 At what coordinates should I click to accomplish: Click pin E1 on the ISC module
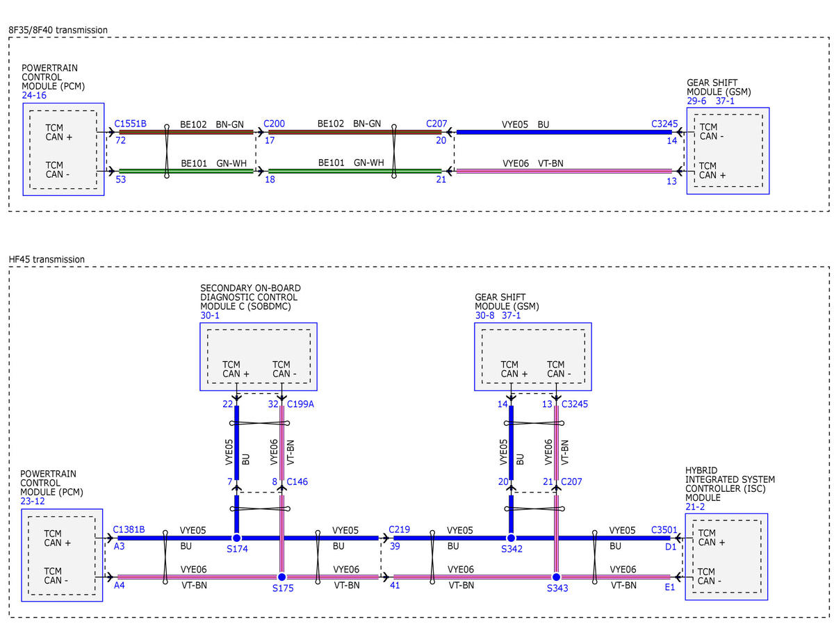tap(670, 587)
